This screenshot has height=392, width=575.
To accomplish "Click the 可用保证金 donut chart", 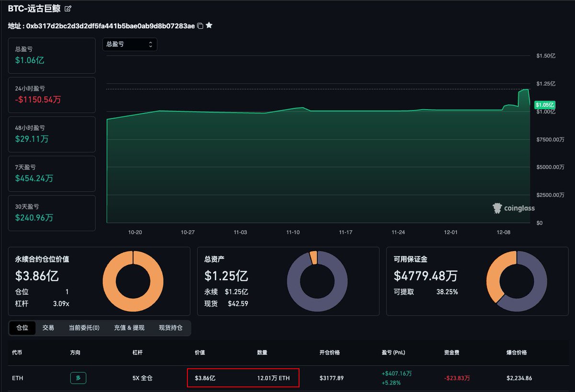I will pyautogui.click(x=517, y=280).
